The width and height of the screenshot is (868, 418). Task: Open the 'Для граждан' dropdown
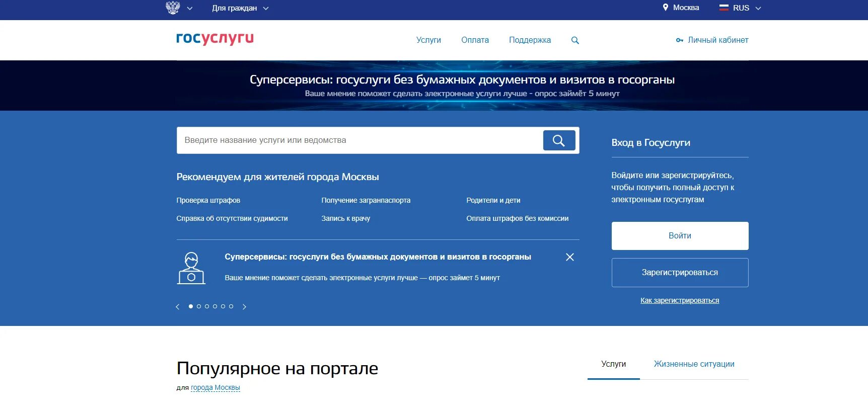[240, 8]
